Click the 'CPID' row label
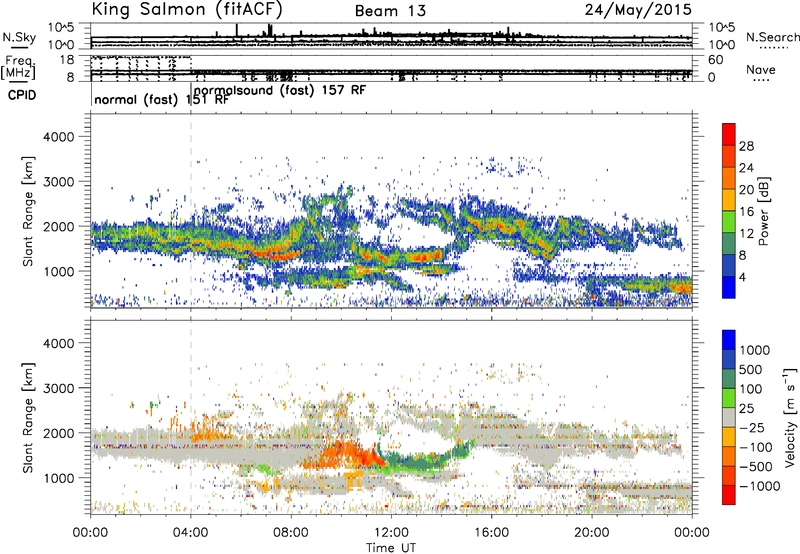 point(22,95)
